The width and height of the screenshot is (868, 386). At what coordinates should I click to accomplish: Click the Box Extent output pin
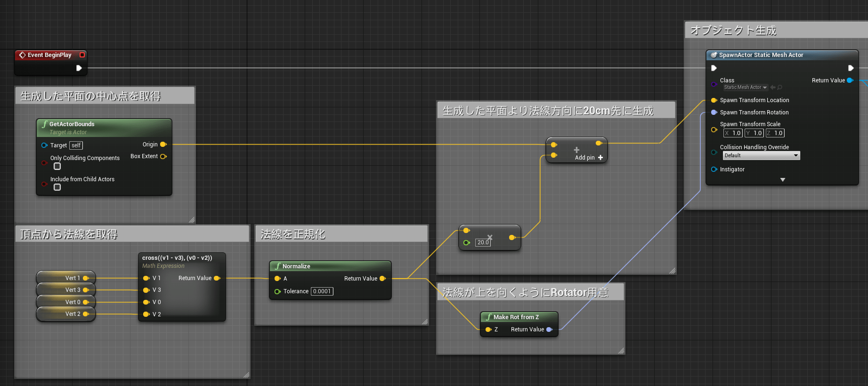pos(163,156)
